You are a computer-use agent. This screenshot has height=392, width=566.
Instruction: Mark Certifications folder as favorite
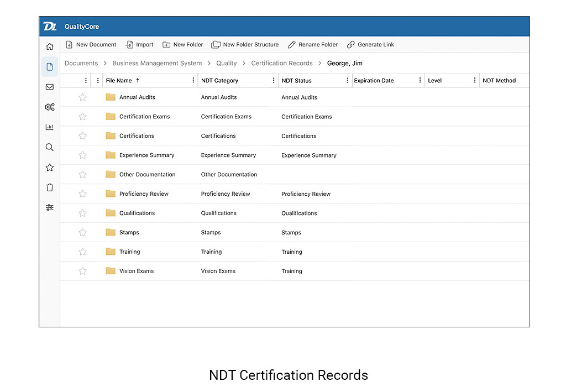(83, 136)
